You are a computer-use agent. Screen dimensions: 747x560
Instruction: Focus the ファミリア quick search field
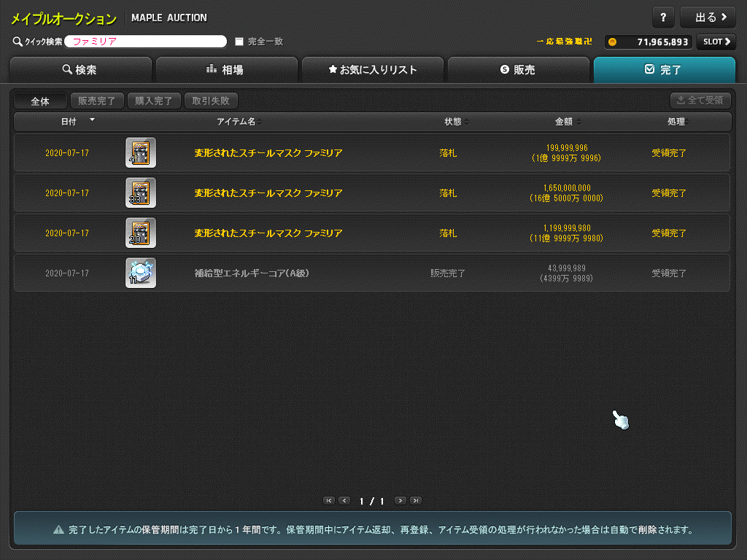click(145, 42)
